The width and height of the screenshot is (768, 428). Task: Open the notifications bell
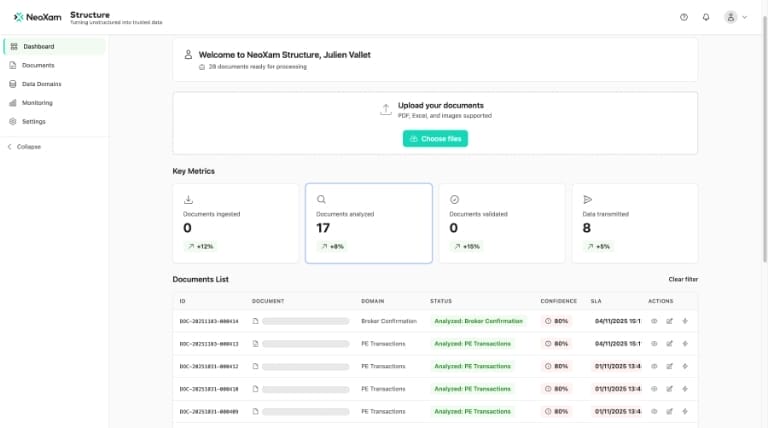tap(706, 17)
